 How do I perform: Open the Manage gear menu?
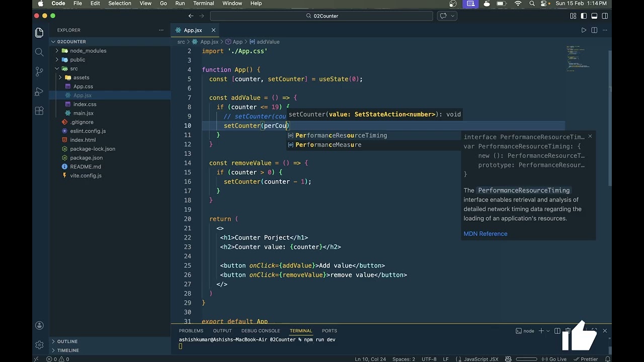click(x=39, y=345)
